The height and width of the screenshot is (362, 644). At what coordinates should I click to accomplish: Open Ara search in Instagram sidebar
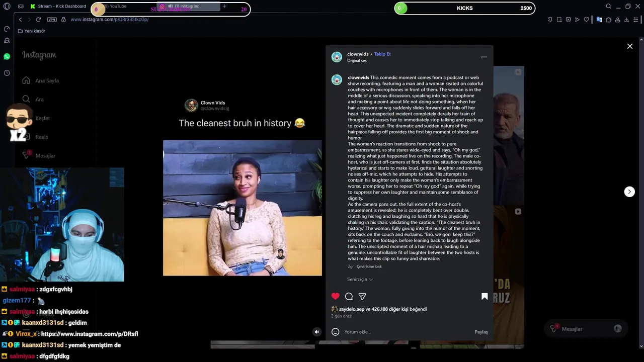click(33, 100)
